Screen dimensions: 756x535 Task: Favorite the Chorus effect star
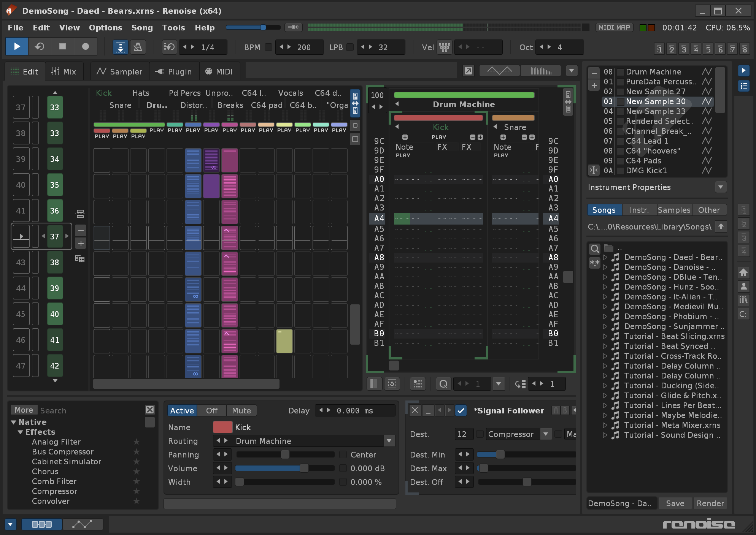137,471
